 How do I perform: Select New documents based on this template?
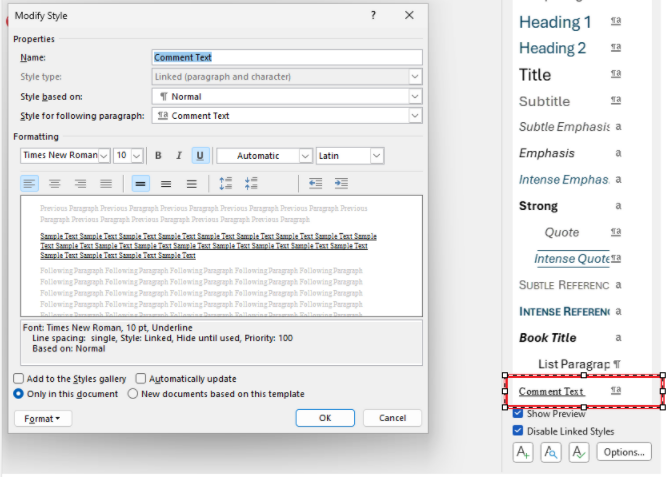[133, 394]
